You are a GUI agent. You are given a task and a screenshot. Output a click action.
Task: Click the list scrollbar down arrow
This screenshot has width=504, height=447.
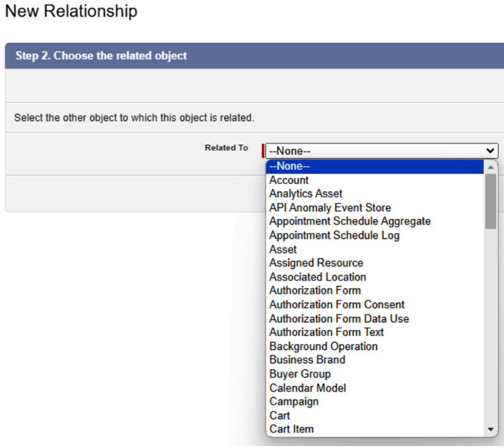click(490, 429)
